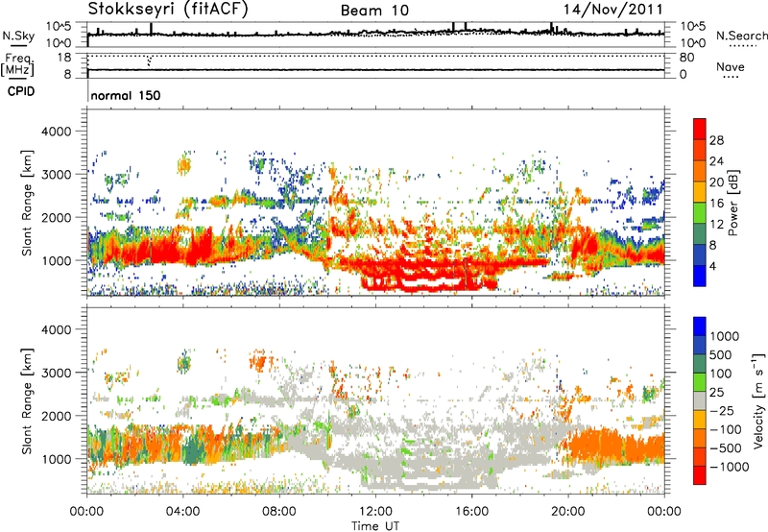Click the '-25' tick on velocity colorbar
Image resolution: width=768 pixels, height=532 pixels.
(721, 410)
